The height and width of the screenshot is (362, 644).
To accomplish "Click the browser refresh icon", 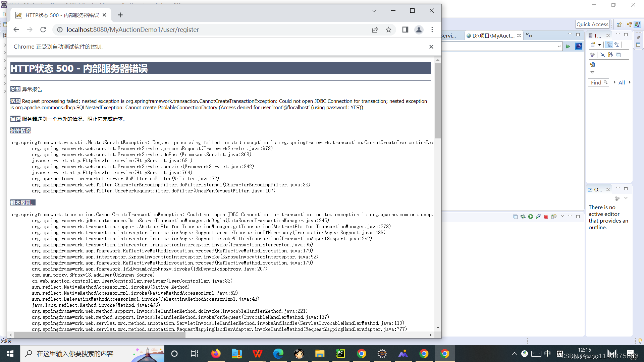I will pos(43,29).
